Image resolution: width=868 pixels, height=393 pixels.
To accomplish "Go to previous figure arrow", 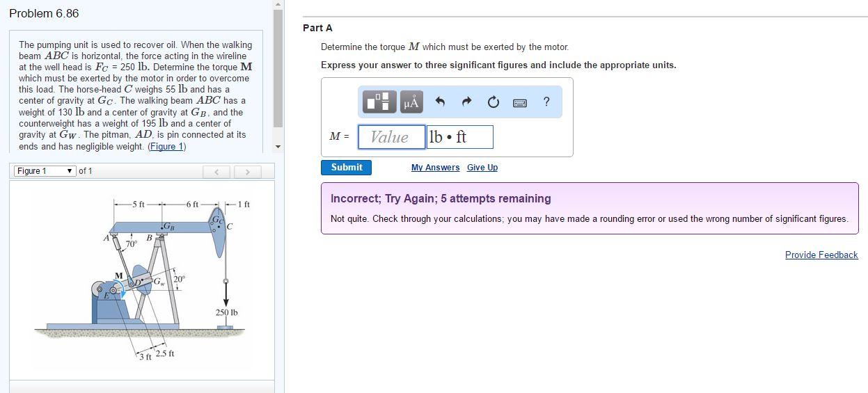I will click(x=216, y=171).
